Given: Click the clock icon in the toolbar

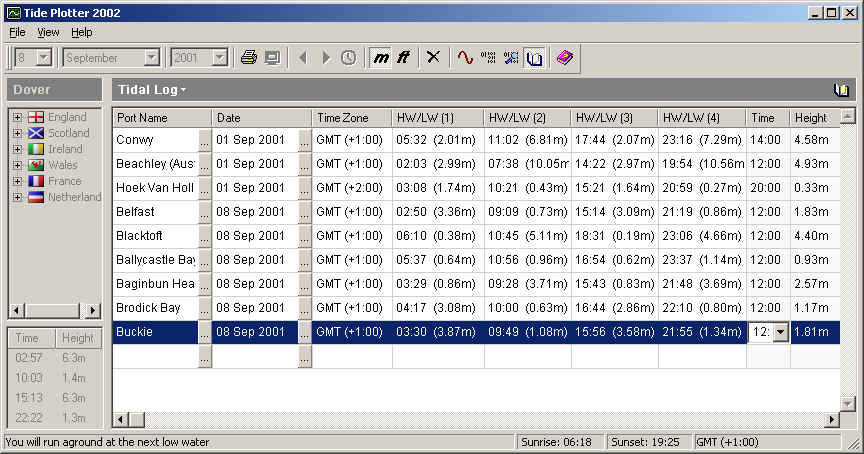Looking at the screenshot, I should point(348,57).
